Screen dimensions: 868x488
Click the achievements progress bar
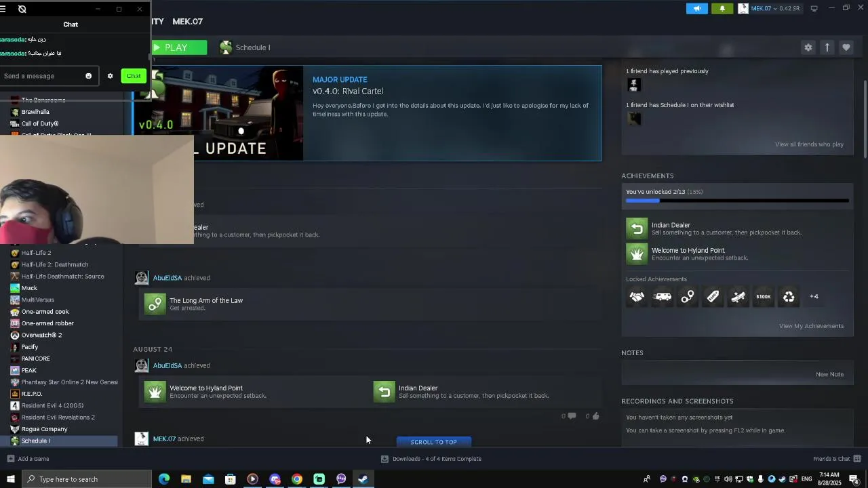pyautogui.click(x=737, y=201)
